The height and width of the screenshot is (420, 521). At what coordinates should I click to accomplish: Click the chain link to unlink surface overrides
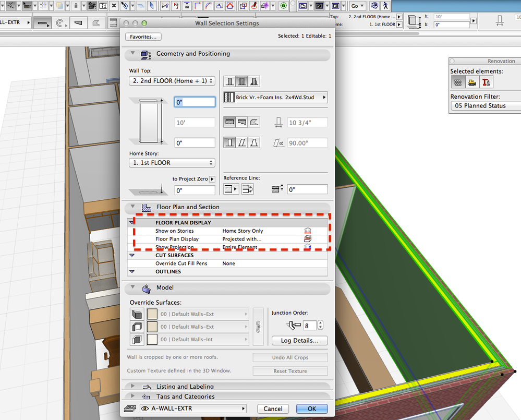click(258, 326)
